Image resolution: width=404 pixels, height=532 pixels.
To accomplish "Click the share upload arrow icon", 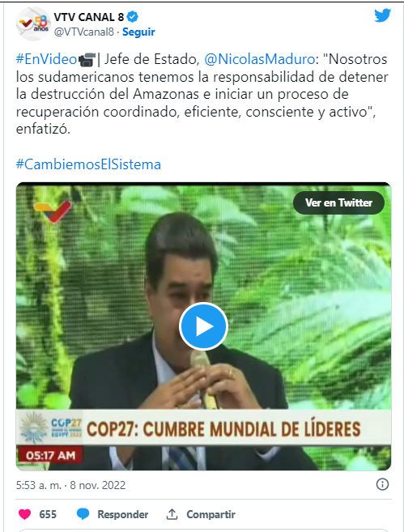I will click(172, 514).
